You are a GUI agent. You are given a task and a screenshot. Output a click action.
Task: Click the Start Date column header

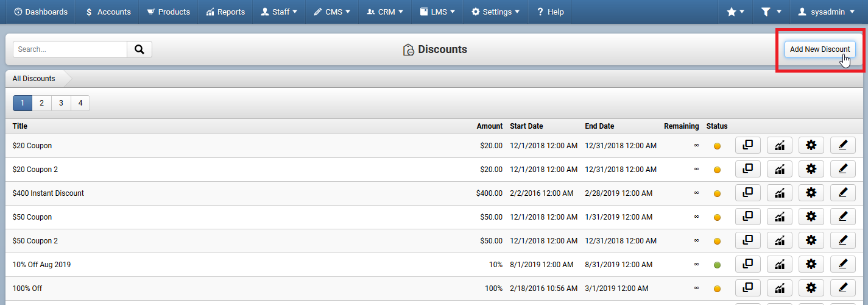tap(526, 126)
